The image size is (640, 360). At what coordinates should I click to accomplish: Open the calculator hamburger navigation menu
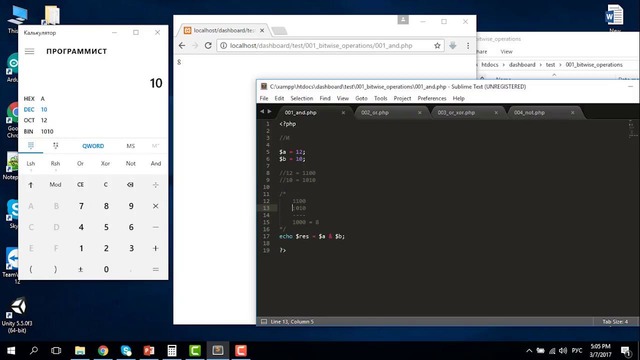(x=29, y=51)
